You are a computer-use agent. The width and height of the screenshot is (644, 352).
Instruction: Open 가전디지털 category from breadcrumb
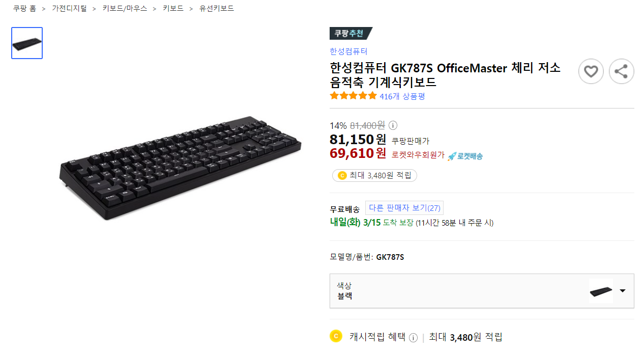point(69,8)
